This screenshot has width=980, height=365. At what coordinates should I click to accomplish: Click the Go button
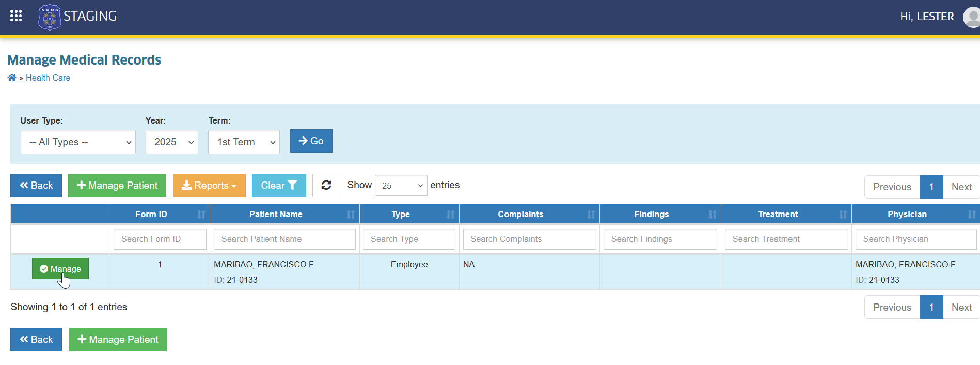(x=311, y=141)
